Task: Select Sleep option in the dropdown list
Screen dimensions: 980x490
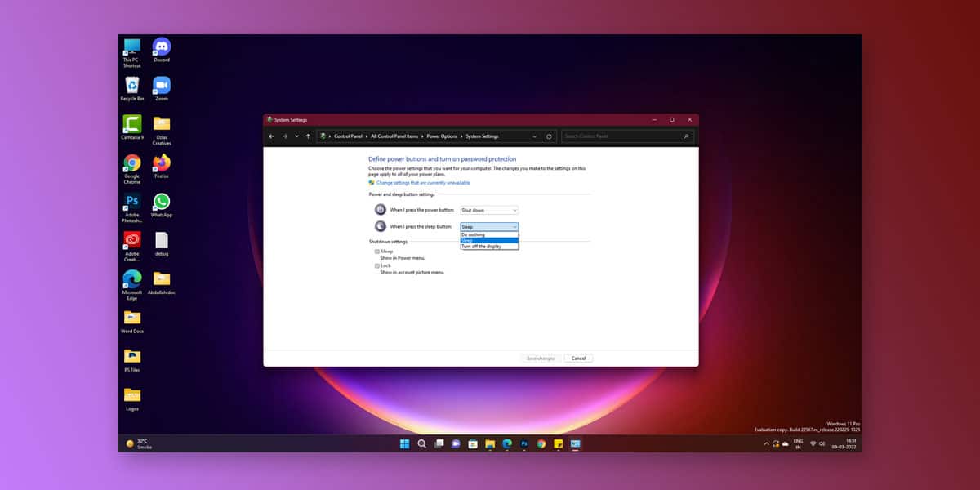Action: click(x=489, y=240)
